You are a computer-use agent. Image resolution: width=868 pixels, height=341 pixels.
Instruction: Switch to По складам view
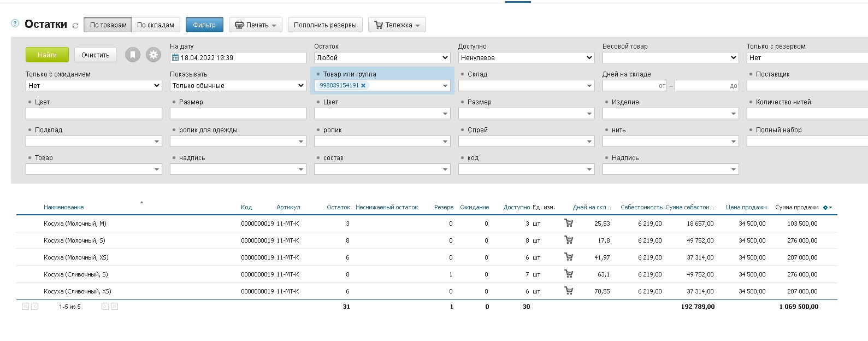click(x=156, y=25)
